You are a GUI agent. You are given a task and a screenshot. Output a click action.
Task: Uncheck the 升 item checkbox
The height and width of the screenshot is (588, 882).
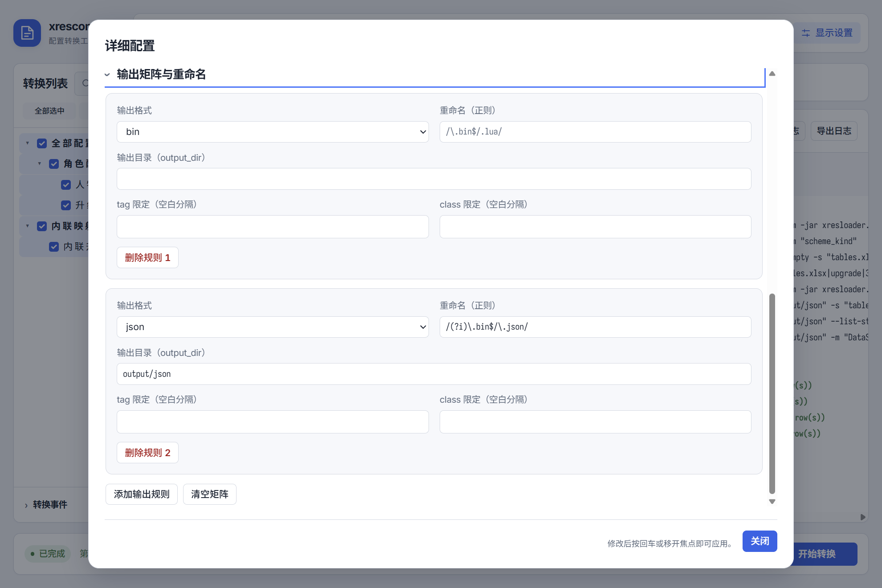(66, 205)
